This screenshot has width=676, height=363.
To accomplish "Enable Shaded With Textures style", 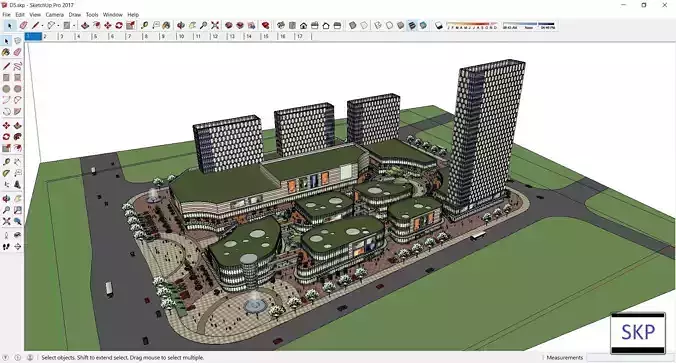I will tap(412, 26).
